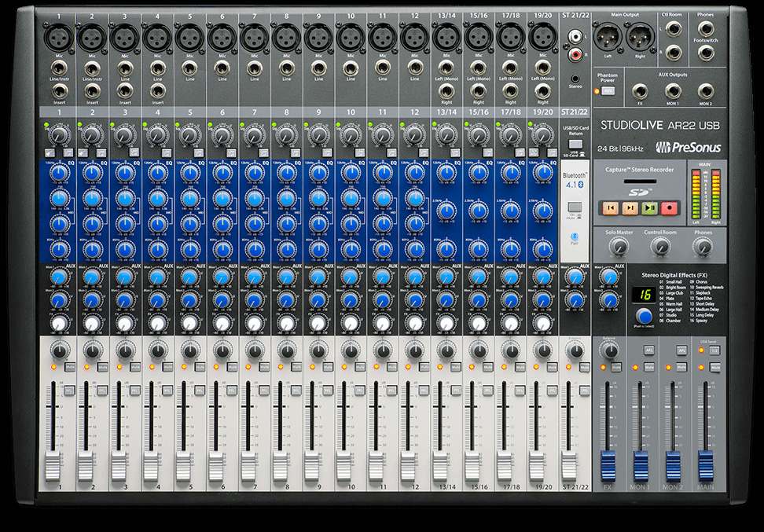
Task: Click the white RCA left input jack
Action: point(575,35)
